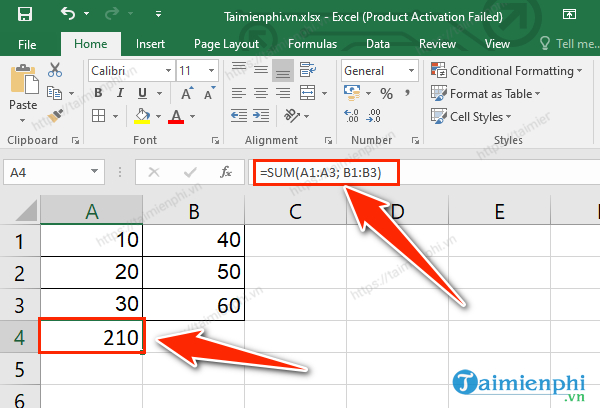Open the Fill Color palette dropdown arrow
This screenshot has height=408, width=600.
point(158,116)
